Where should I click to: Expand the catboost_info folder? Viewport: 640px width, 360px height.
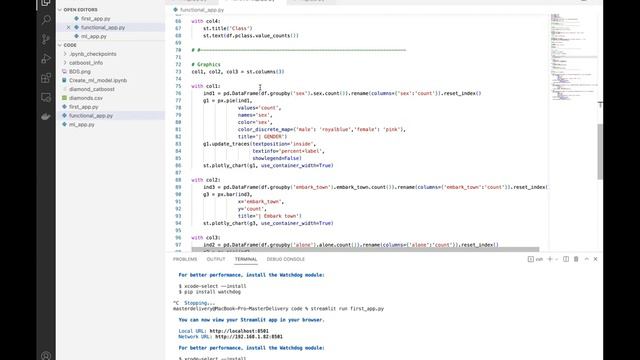86,63
